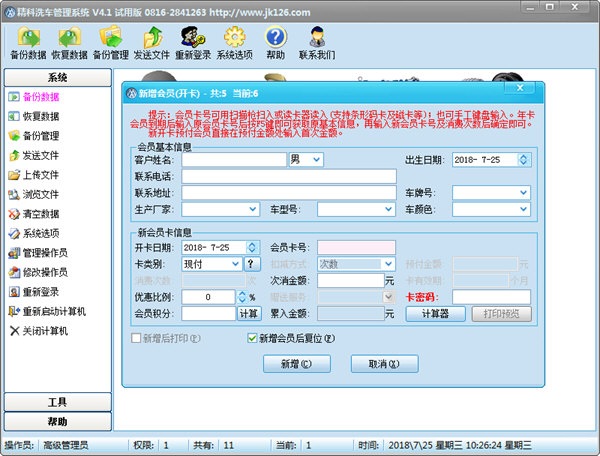Open the 计算器 button

tap(435, 314)
